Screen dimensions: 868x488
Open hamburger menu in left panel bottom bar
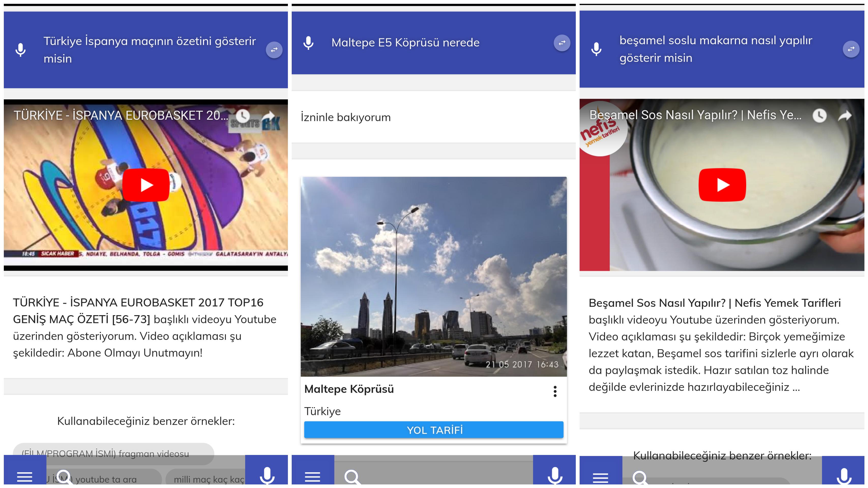(25, 476)
